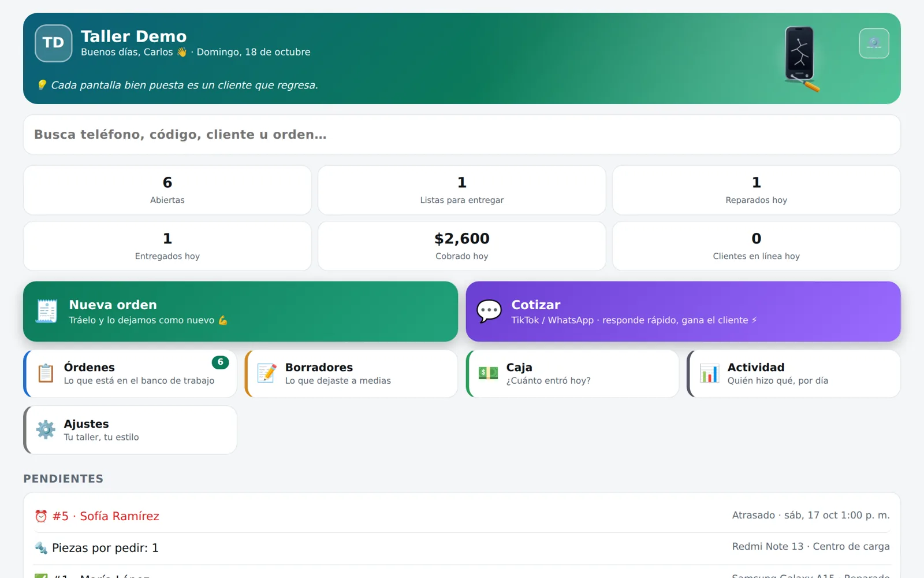This screenshot has width=924, height=578.
Task: Open the Listas para entregar stat tile
Action: pos(462,190)
